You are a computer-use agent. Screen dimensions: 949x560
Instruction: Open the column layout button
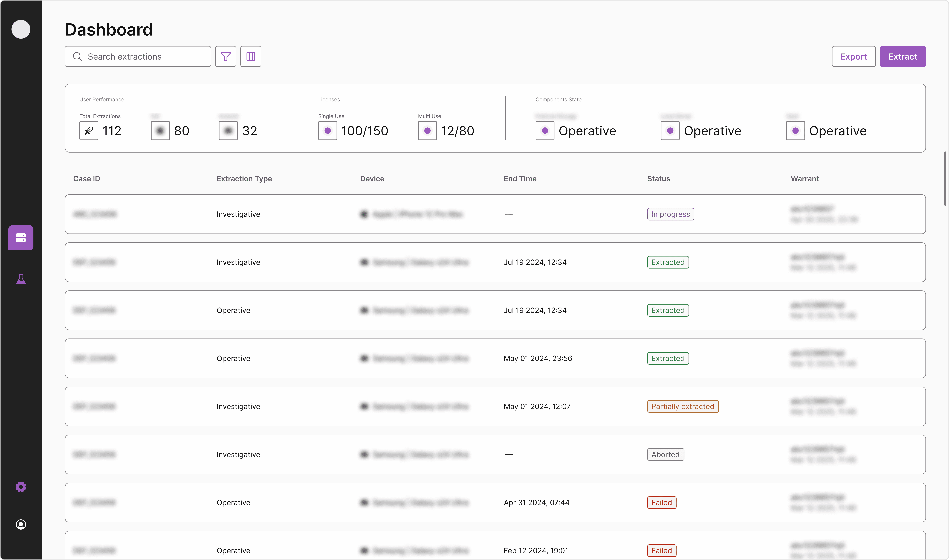251,57
